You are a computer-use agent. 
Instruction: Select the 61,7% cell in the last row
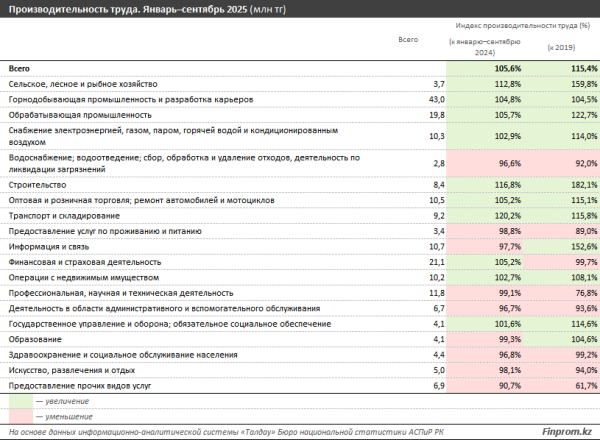point(561,385)
